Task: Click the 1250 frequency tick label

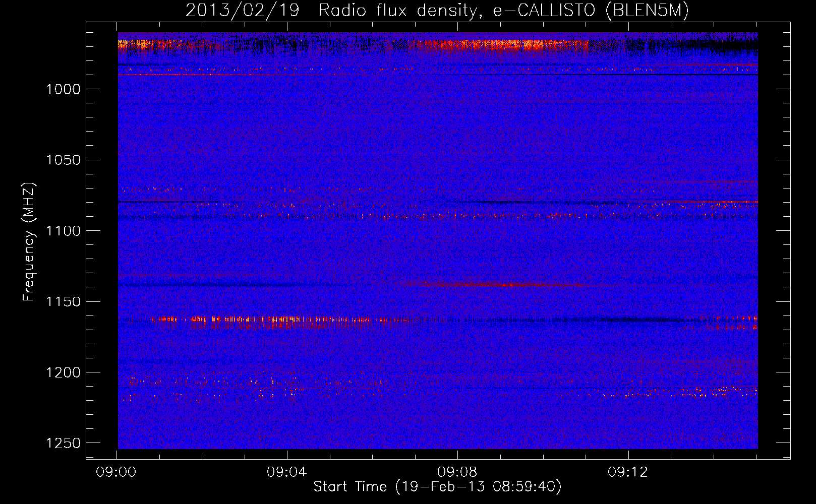Action: (63, 443)
